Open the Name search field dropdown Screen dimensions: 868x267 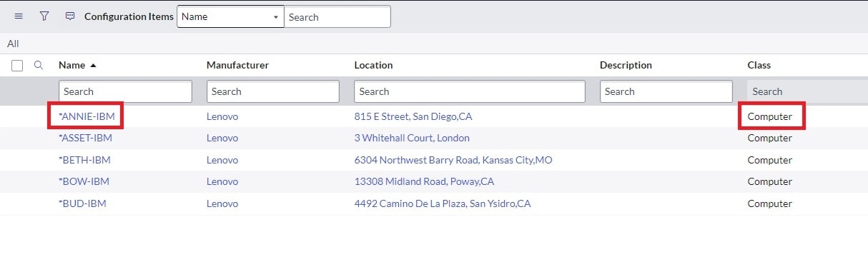[230, 17]
